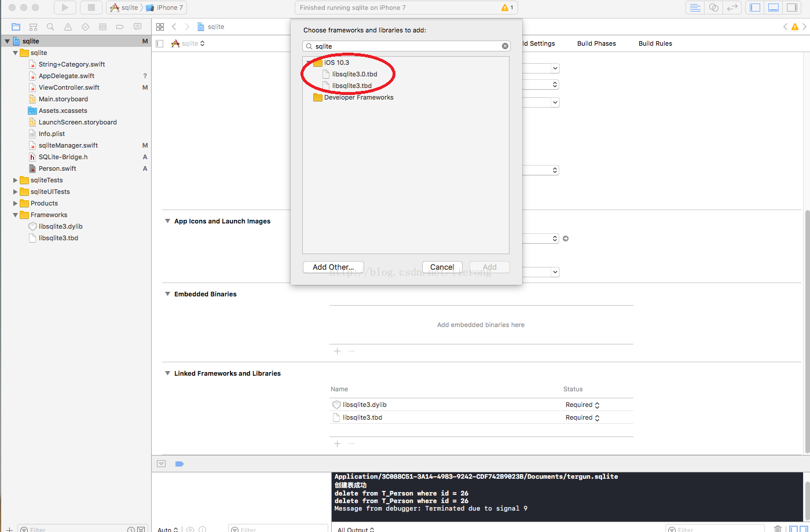Toggle the Navigator panel visibility

(754, 8)
